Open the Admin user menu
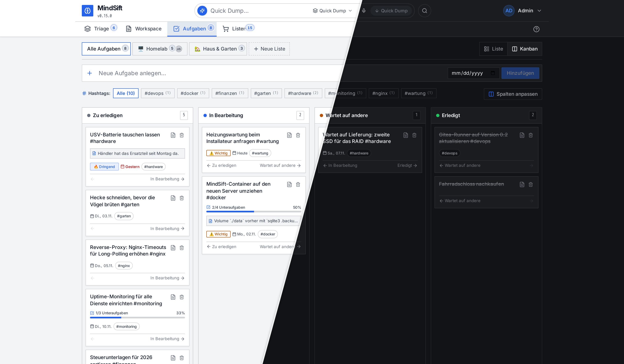 coord(522,11)
